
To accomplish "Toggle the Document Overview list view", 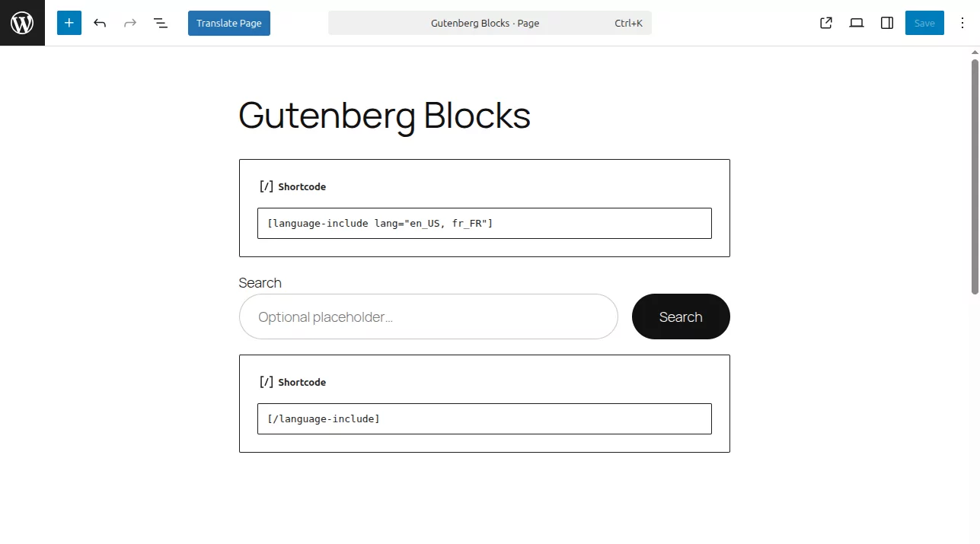I will click(161, 23).
